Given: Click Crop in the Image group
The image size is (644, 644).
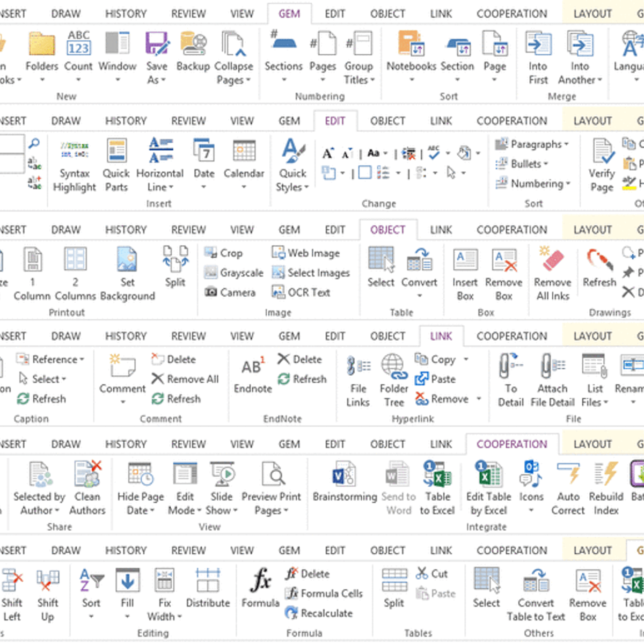Looking at the screenshot, I should click(x=223, y=253).
